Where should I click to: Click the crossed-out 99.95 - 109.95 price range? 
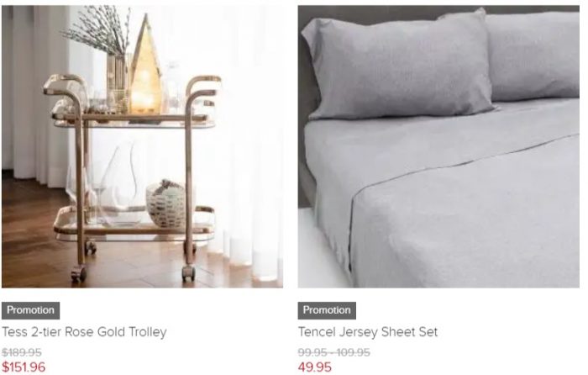(x=334, y=352)
